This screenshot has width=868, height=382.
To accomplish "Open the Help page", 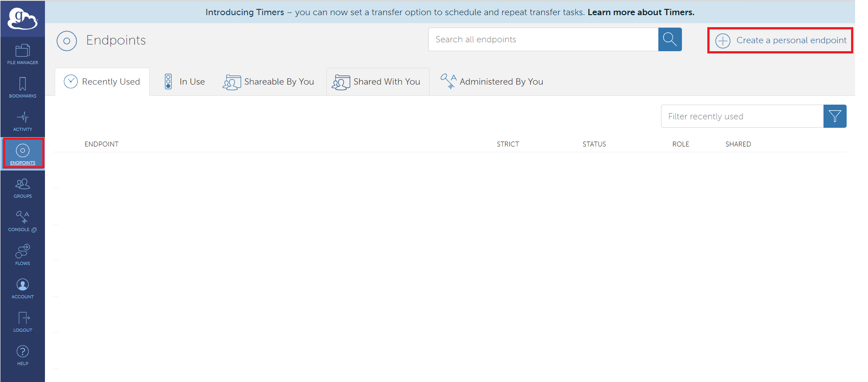I will (23, 355).
